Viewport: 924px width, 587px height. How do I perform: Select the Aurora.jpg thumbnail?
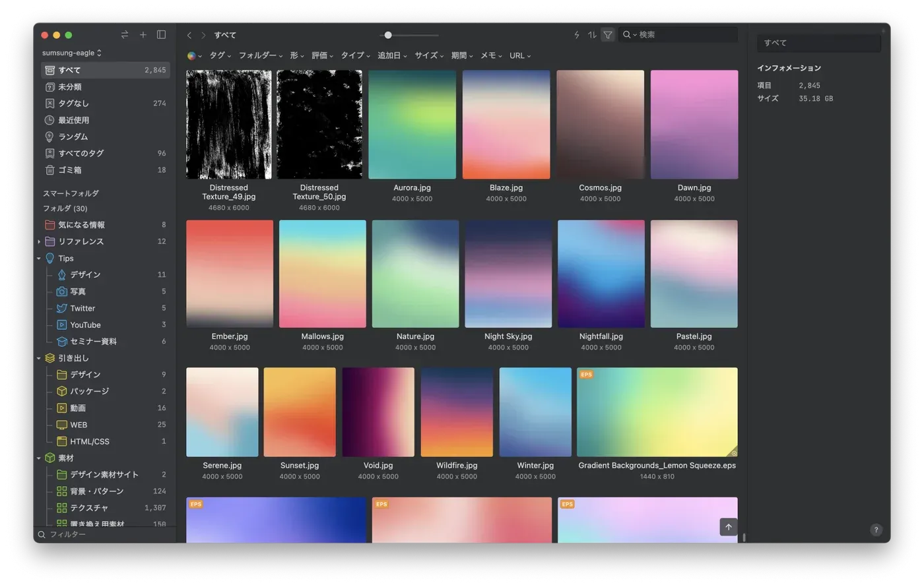click(412, 125)
